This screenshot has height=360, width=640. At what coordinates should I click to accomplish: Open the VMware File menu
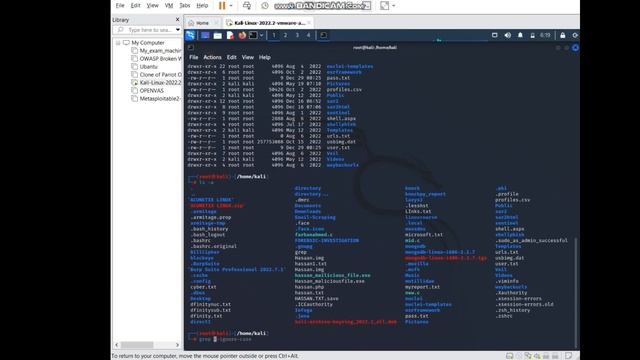click(120, 6)
